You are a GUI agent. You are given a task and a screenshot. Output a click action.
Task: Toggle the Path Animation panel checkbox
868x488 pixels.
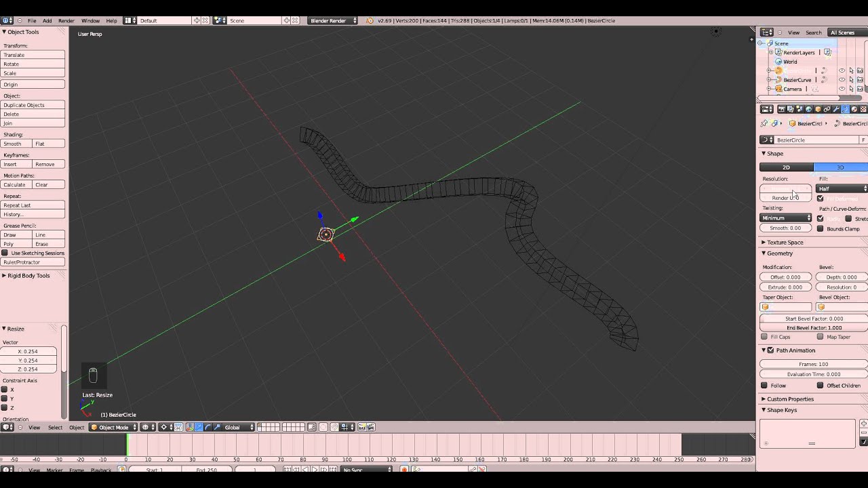click(770, 350)
